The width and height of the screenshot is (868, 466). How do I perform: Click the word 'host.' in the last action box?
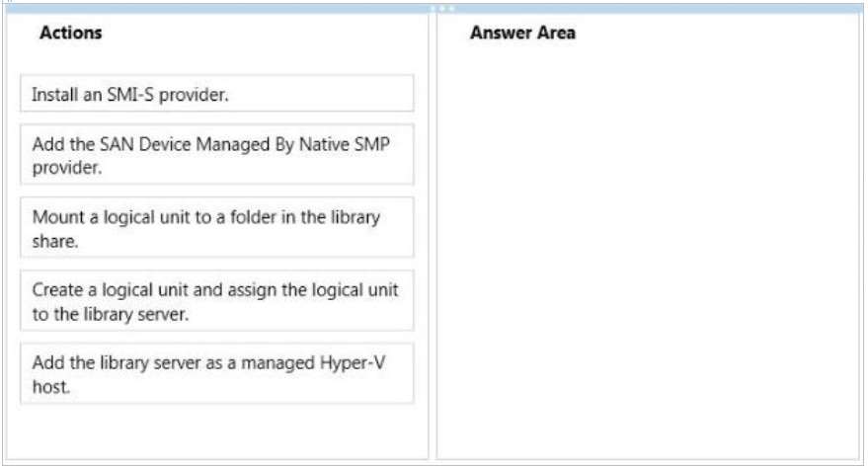[x=51, y=387]
